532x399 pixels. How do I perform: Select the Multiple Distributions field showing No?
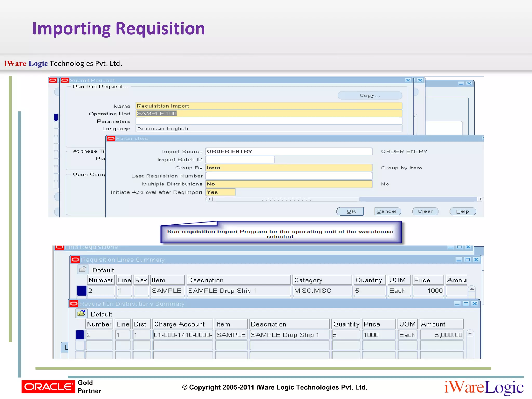coord(289,184)
